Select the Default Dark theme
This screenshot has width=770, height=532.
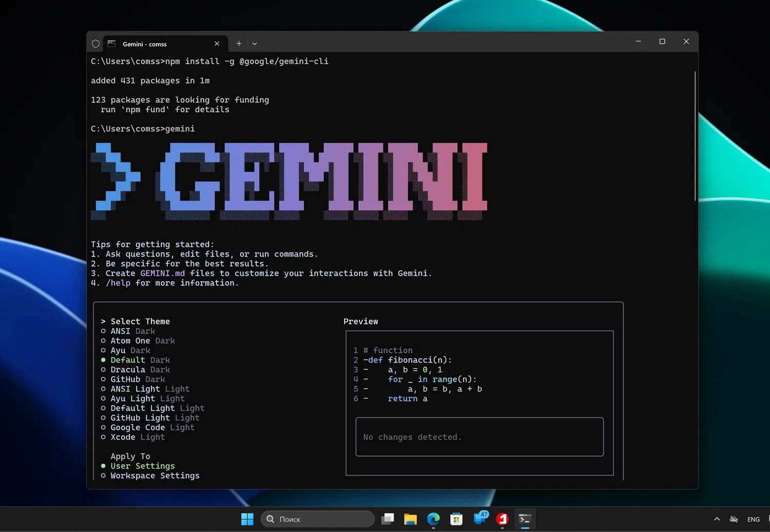click(x=135, y=360)
